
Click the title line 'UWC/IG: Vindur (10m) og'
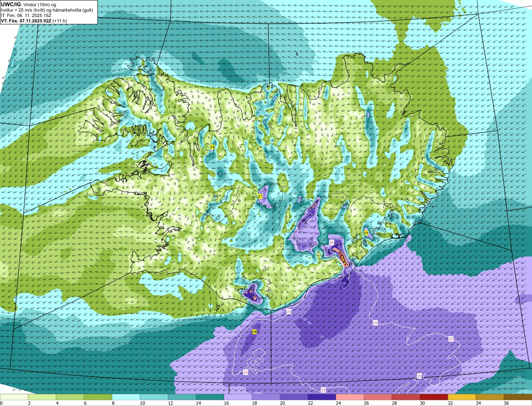[x=28, y=4]
